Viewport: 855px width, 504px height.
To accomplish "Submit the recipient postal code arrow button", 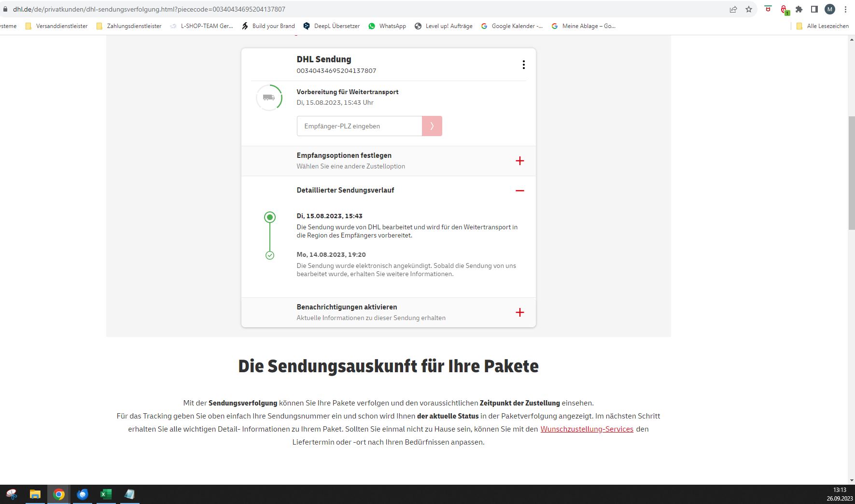I will [x=432, y=126].
